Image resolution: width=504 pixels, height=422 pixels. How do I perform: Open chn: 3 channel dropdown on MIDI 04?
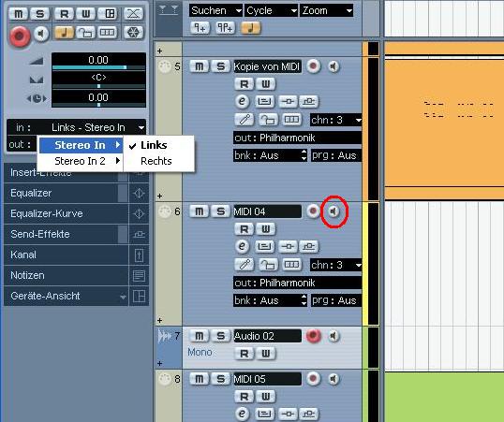pos(336,265)
